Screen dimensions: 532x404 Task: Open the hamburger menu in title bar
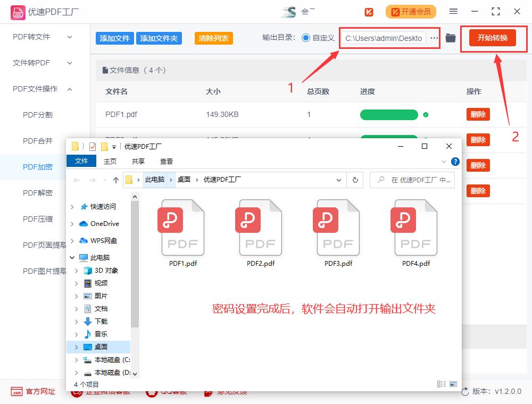click(454, 11)
